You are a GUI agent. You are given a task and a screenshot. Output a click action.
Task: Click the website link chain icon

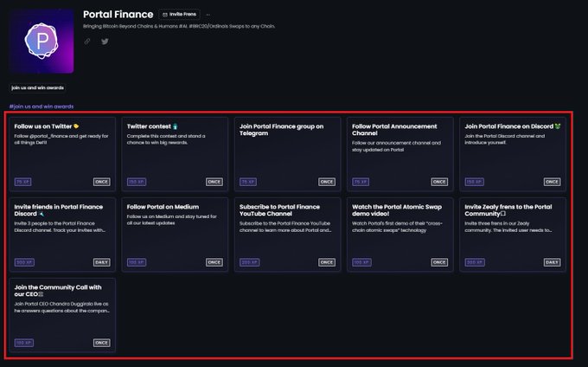click(87, 42)
